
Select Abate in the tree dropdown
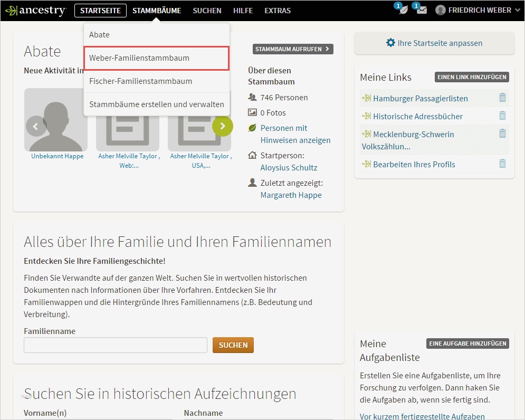point(157,35)
